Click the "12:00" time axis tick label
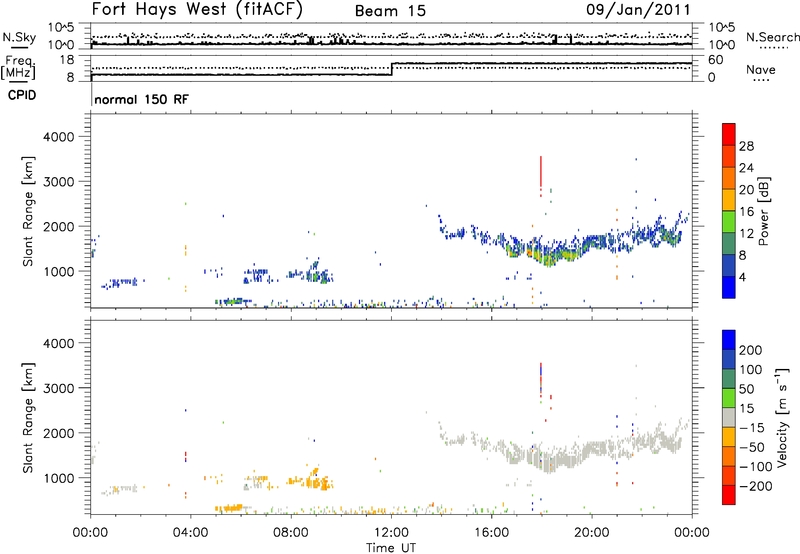Viewport: 800px width, 554px height. click(x=391, y=533)
